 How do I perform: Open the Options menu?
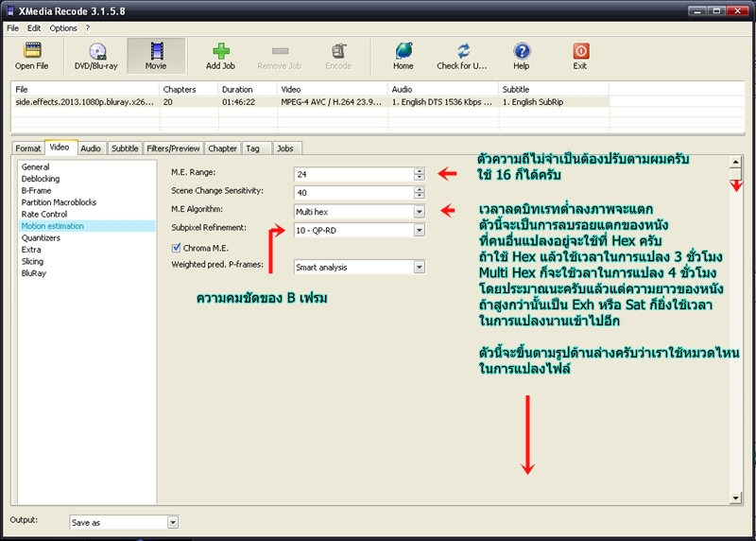tap(63, 28)
